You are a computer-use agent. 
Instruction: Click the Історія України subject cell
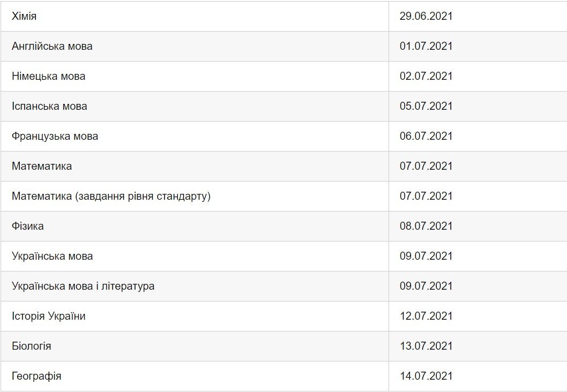click(x=48, y=316)
